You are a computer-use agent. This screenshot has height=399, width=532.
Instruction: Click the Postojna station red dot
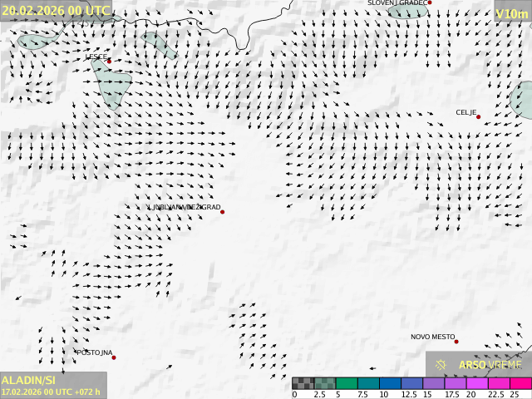click(x=114, y=357)
